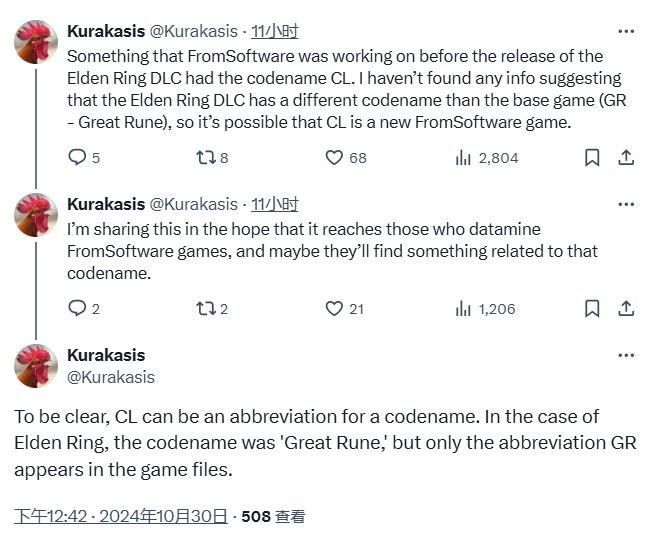This screenshot has height=535, width=646.
Task: Repost the second tweet with 2 reposts
Action: pos(205,308)
